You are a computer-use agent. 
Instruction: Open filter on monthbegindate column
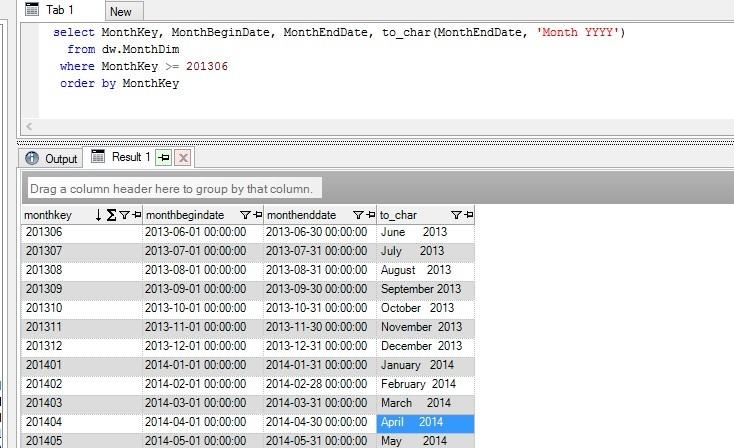click(245, 215)
